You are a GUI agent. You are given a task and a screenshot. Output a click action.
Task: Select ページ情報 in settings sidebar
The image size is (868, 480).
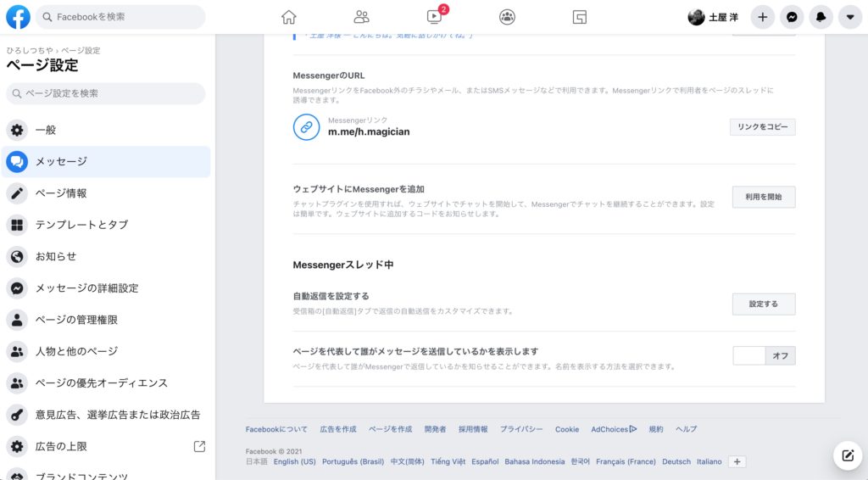[106, 193]
